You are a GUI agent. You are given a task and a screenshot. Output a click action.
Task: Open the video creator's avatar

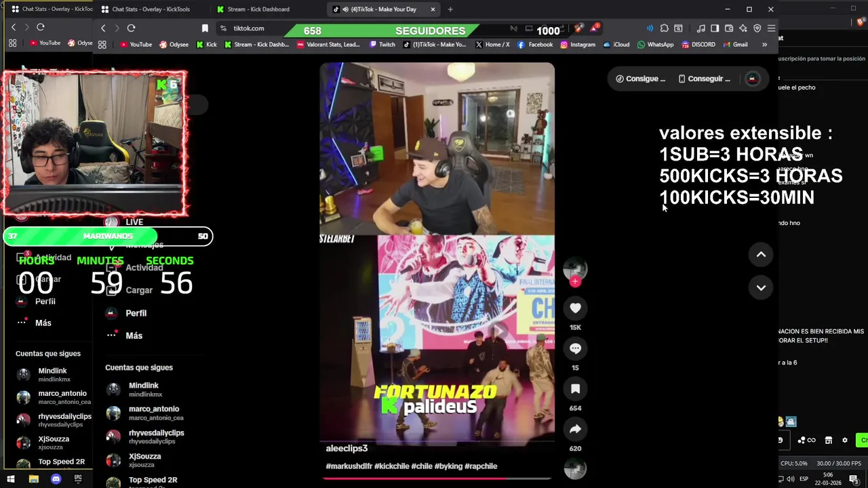575,268
